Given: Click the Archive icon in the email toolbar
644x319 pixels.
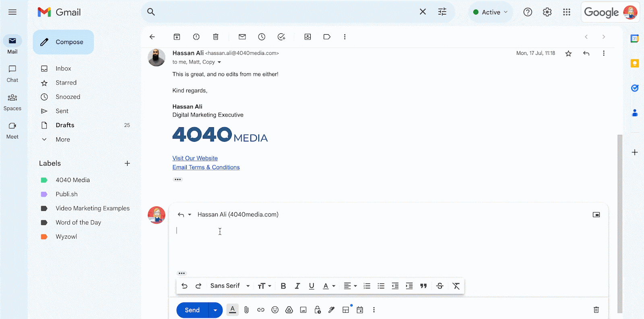Looking at the screenshot, I should [177, 37].
